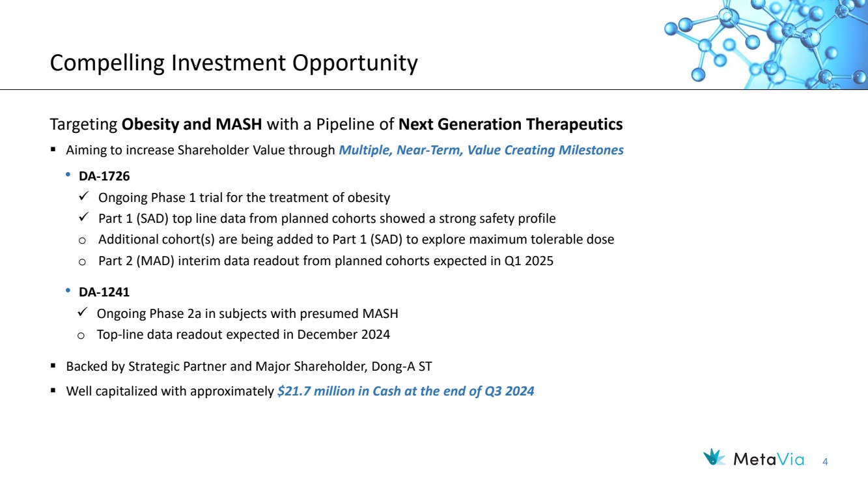Image resolution: width=868 pixels, height=488 pixels.
Task: Click the checkmark beside Part 1 (SAD) top line data
Action: click(x=83, y=218)
